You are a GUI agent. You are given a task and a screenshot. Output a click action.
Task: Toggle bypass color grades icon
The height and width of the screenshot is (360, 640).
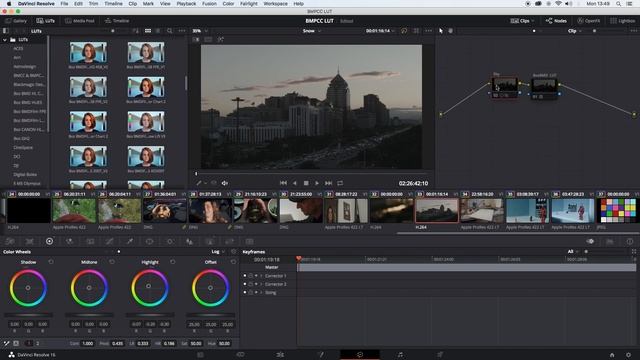point(404,31)
